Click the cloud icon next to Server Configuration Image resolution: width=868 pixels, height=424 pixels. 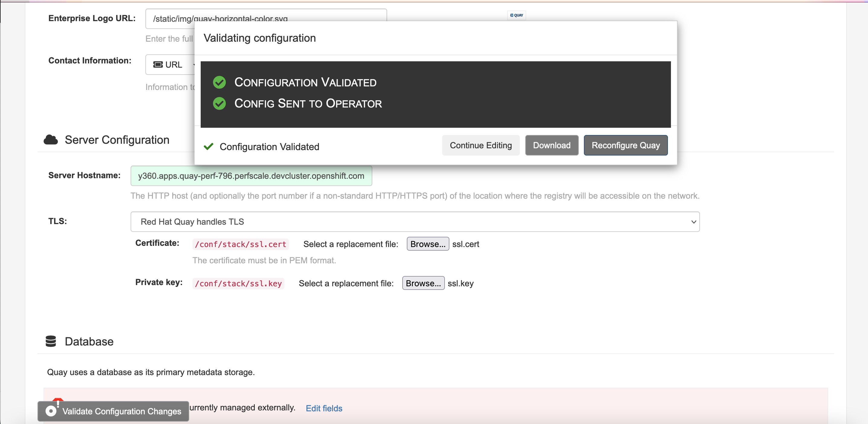[x=51, y=140]
